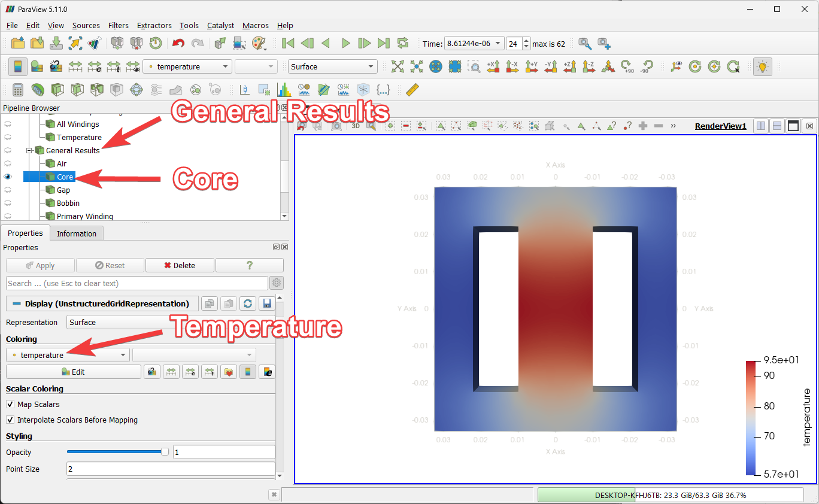Toggle visibility eye for Core
The image size is (819, 504).
click(x=8, y=177)
